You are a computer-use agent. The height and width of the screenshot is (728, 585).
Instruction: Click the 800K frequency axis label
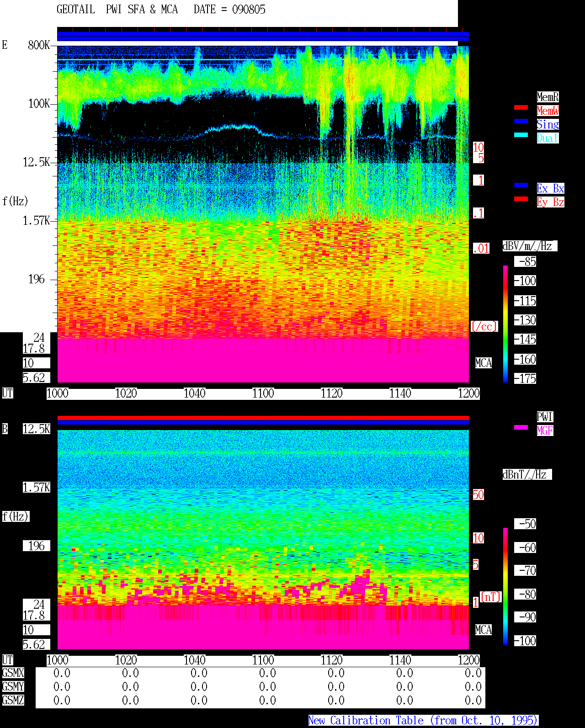pos(39,45)
